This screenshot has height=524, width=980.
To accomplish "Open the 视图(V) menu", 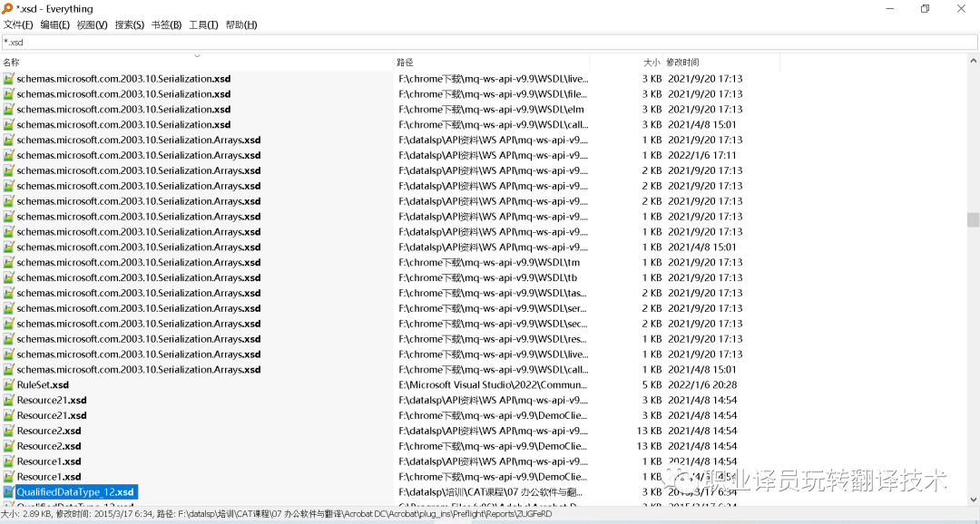I will pyautogui.click(x=92, y=24).
